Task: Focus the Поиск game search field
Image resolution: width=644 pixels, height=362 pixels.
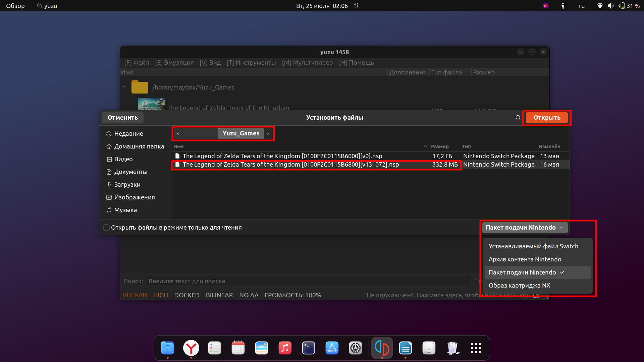Action: 308,281
